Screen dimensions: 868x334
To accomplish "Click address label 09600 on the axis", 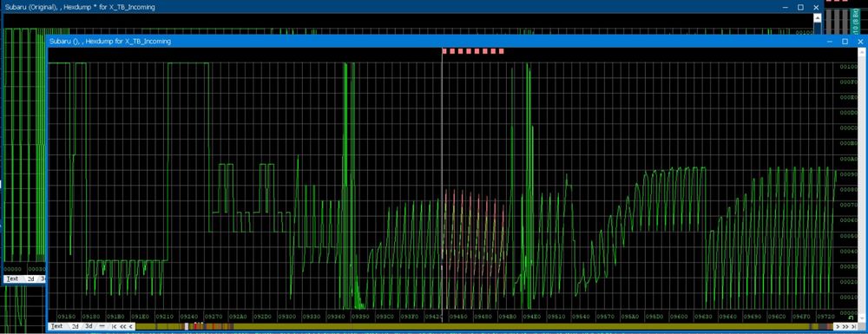I will [678, 317].
